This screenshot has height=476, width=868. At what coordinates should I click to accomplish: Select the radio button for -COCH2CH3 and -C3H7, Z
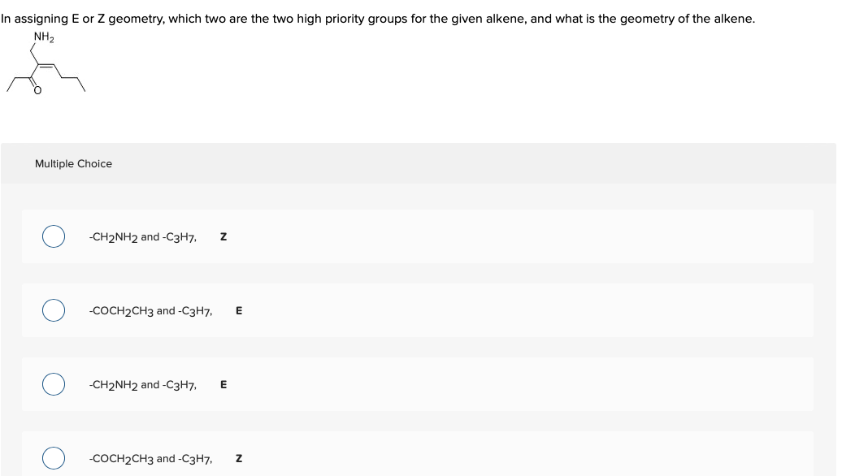coord(54,458)
